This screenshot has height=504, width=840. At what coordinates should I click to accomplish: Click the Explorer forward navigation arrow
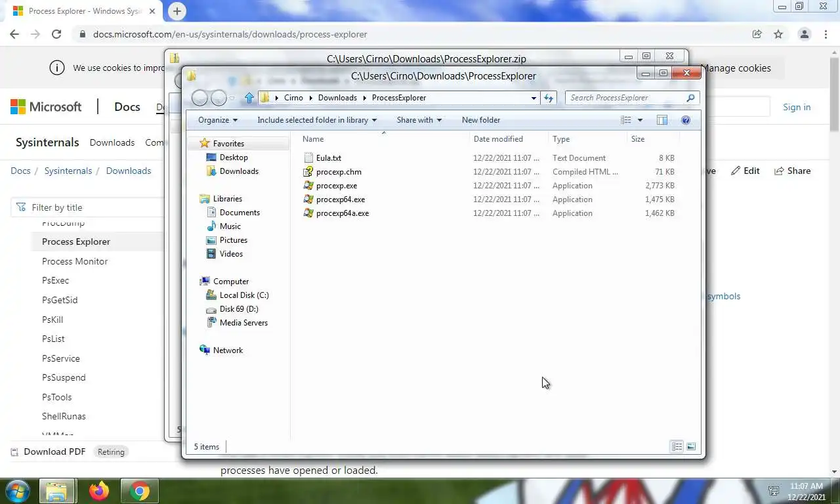pyautogui.click(x=219, y=98)
